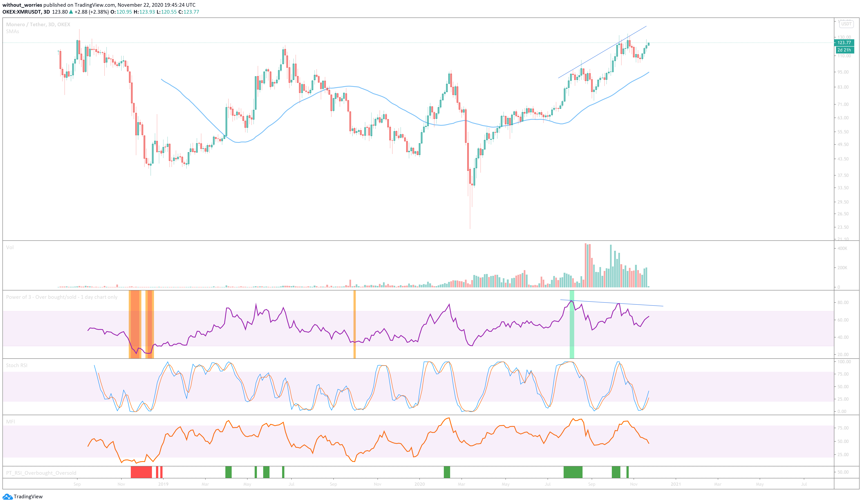
Task: Click the 20.00 label on Power of 3 axis
Action: pos(843,355)
